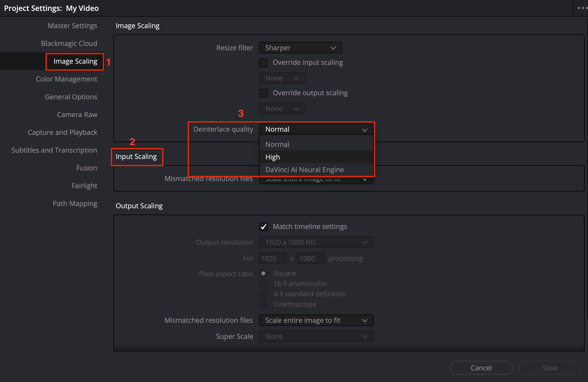Open the options menu in the top-right corner
The image size is (588, 382).
[581, 8]
